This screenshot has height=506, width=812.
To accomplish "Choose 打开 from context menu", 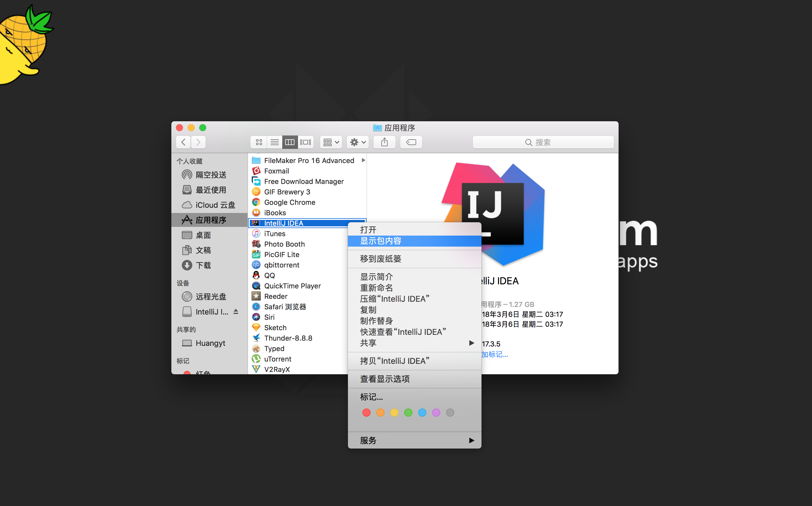I will [414, 230].
